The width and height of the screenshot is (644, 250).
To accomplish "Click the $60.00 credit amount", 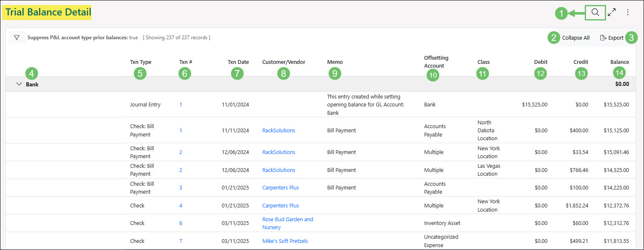I will (580, 223).
